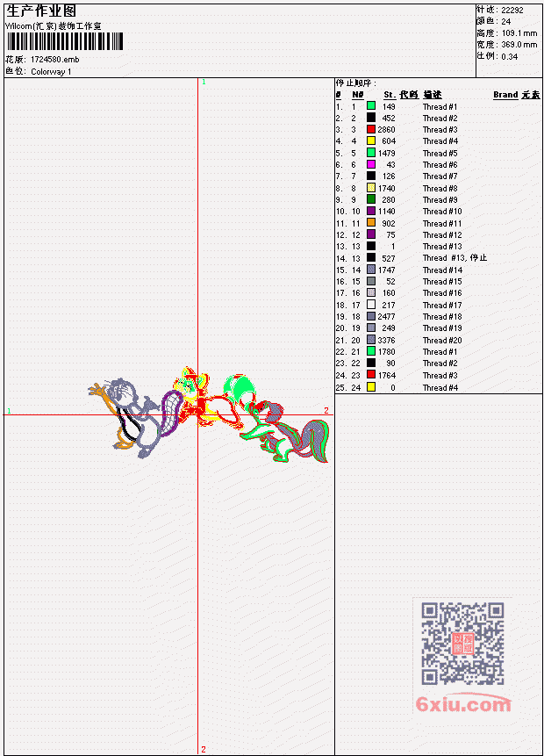Select stitch count 1479
Image resolution: width=544 pixels, height=756 pixels.
pos(386,154)
